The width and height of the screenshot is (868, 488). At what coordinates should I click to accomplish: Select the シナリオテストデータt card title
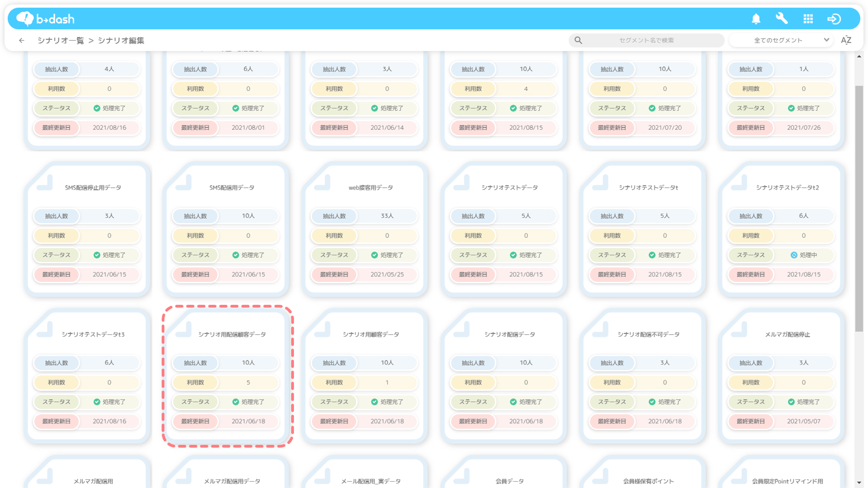648,188
